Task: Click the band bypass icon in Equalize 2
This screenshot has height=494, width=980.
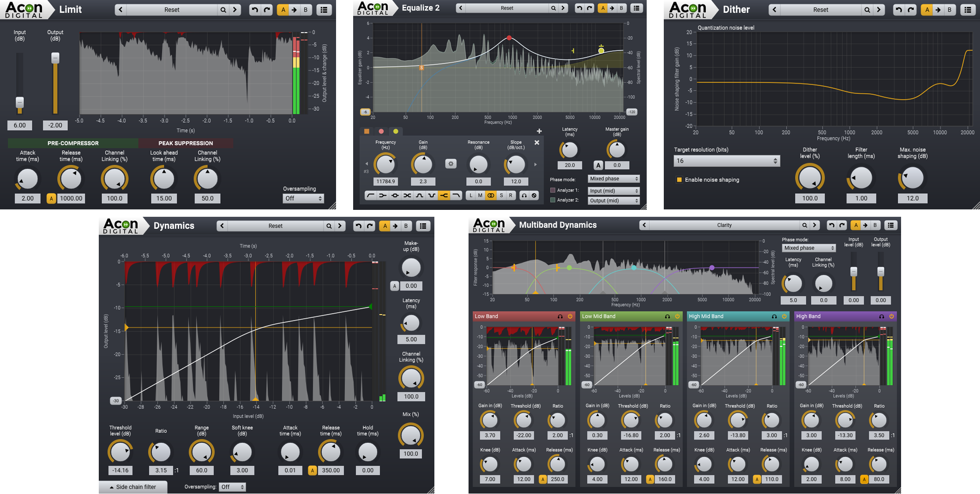Action: 535,196
